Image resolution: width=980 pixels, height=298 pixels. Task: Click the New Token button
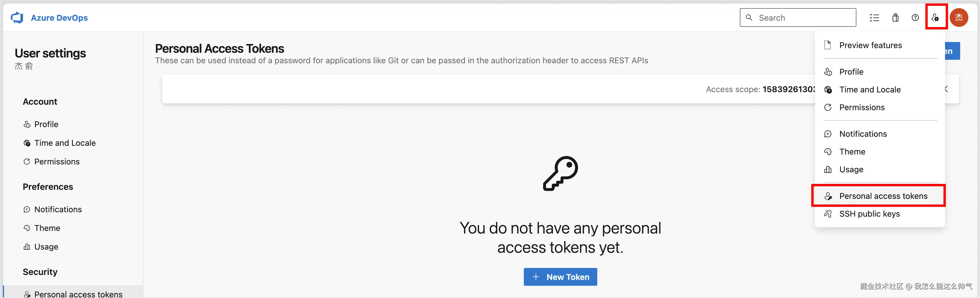[x=560, y=277]
